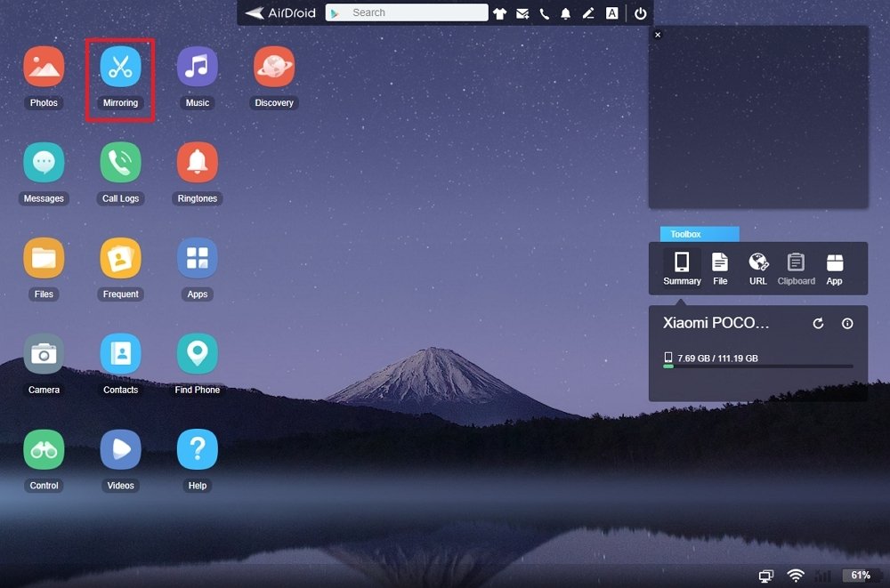
Task: Open notifications bell in top bar
Action: (x=565, y=13)
